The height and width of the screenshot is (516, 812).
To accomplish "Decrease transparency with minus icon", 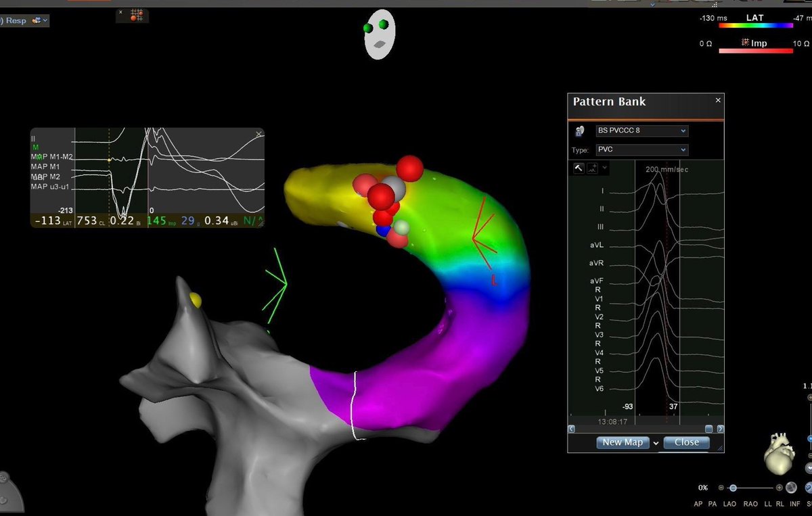I will [x=721, y=488].
